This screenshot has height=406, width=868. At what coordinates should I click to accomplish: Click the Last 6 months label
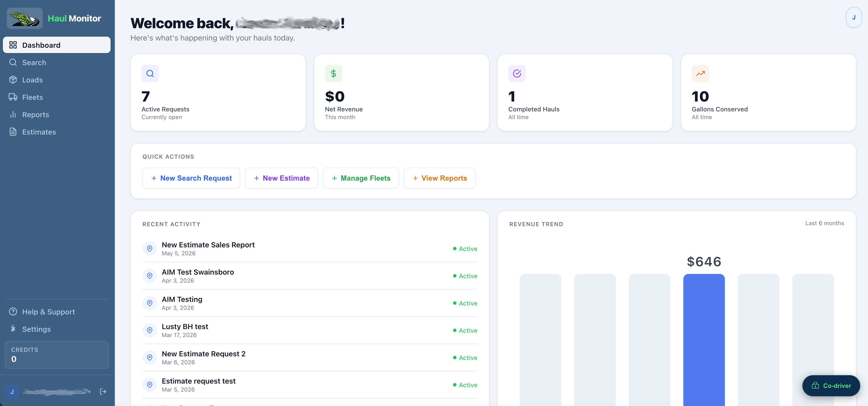point(825,223)
